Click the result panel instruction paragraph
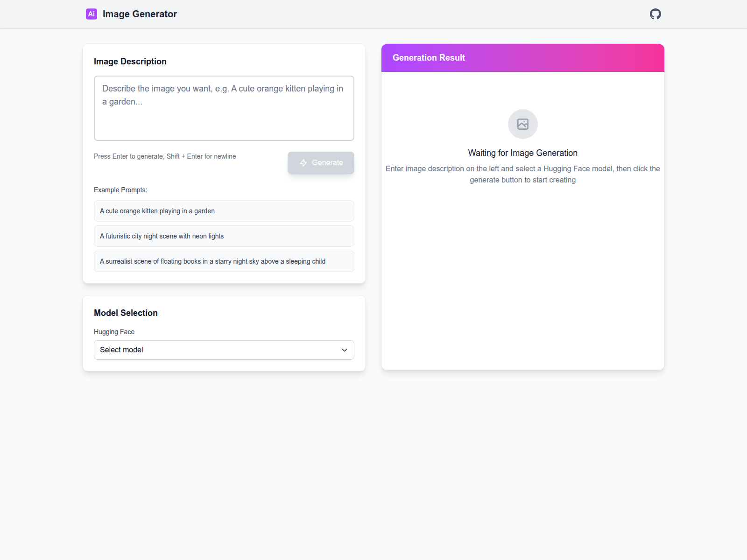Viewport: 747px width, 560px height. [x=523, y=174]
